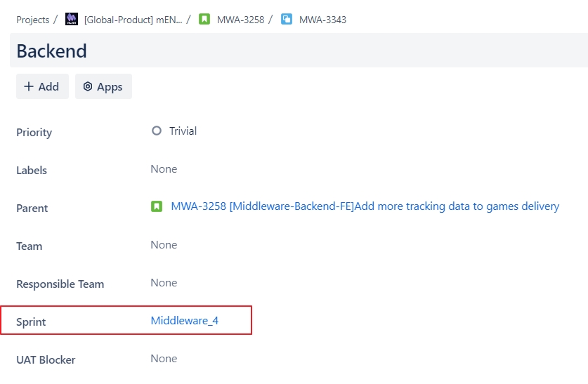The height and width of the screenshot is (384, 588).
Task: Click the blue subtask icon beside MWA-3343
Action: point(287,19)
